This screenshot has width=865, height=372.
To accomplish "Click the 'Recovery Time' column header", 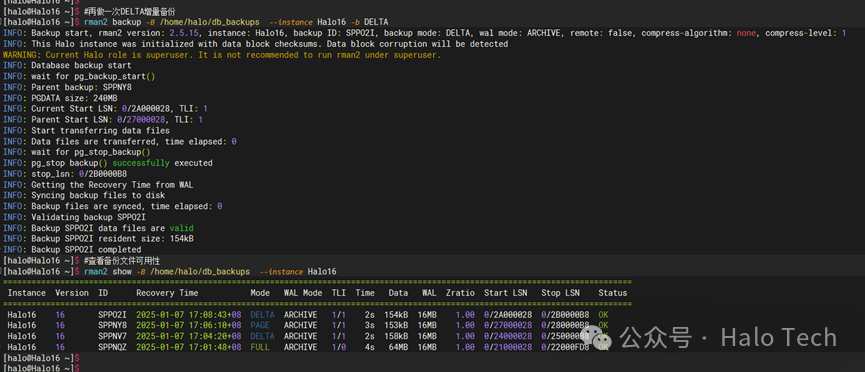I will tap(167, 293).
